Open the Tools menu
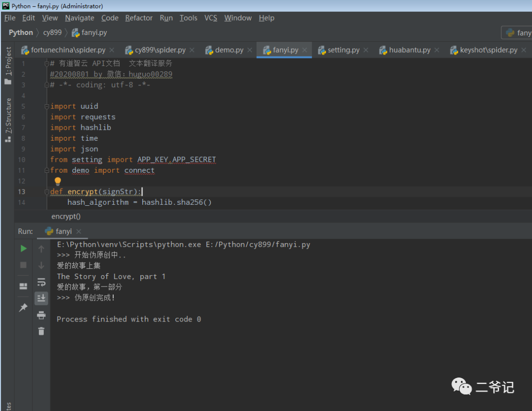This screenshot has width=532, height=411. pos(188,18)
